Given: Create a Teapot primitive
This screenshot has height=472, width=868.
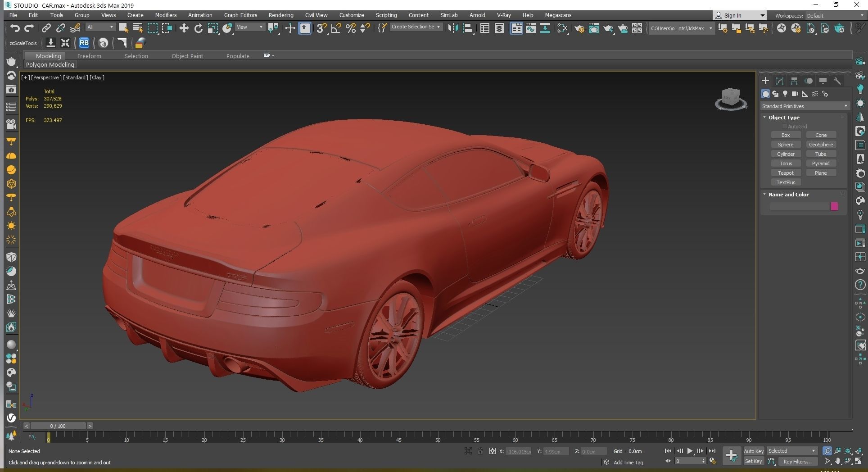Looking at the screenshot, I should pos(786,173).
